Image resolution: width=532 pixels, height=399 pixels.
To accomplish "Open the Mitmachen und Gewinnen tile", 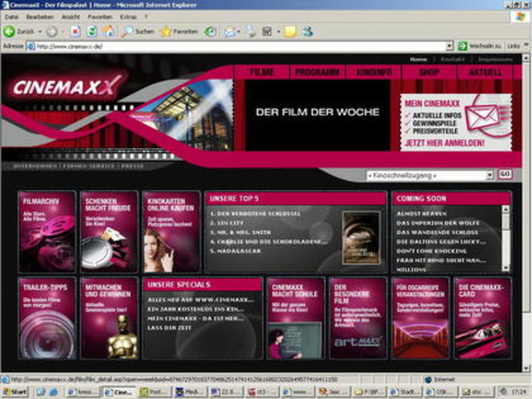I will click(109, 318).
